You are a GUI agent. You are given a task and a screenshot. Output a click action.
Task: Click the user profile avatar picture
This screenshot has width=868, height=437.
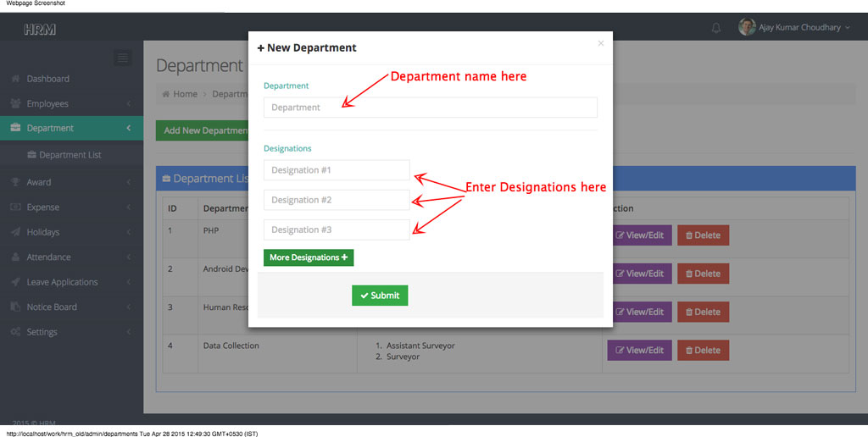pyautogui.click(x=747, y=27)
